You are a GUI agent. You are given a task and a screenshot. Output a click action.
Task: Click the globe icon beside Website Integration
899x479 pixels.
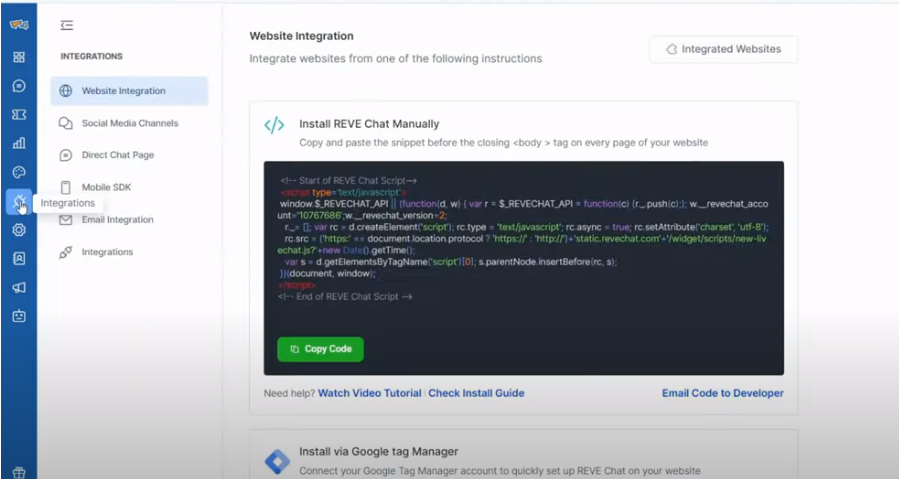click(x=66, y=91)
